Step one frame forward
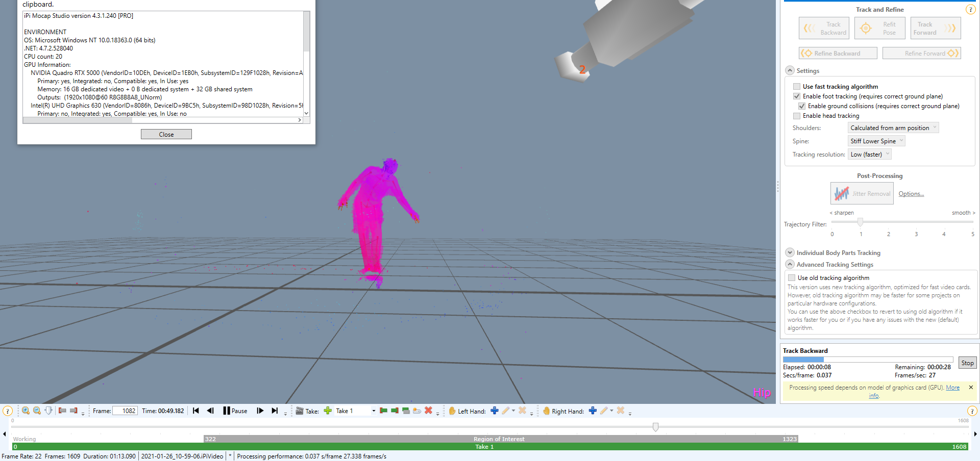Screen dimensions: 980x461 point(260,411)
